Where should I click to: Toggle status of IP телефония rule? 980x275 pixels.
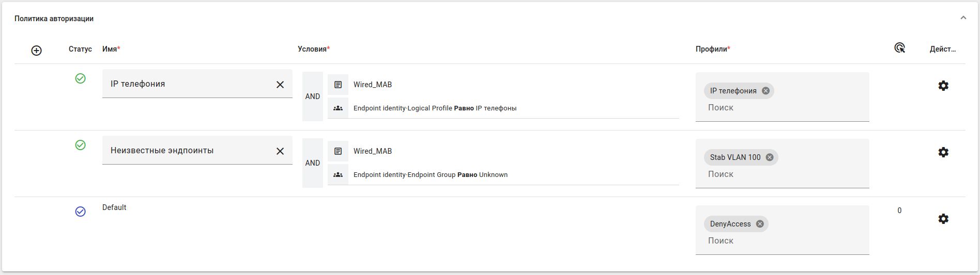(81, 78)
